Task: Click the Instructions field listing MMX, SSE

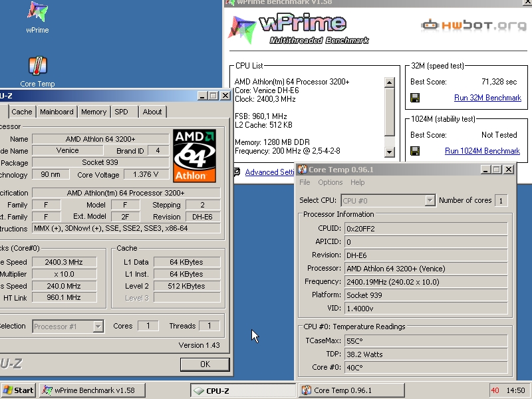Action: coord(126,228)
